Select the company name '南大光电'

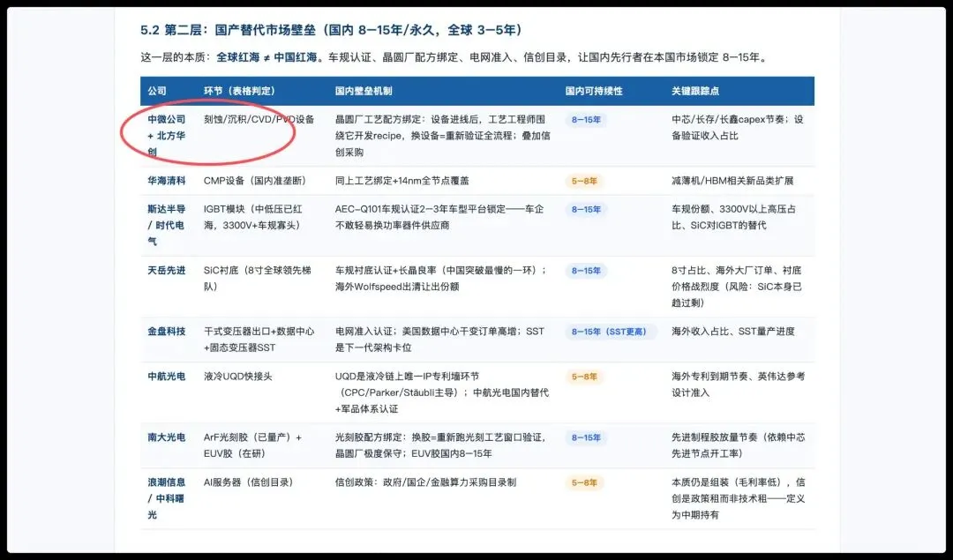pos(167,437)
